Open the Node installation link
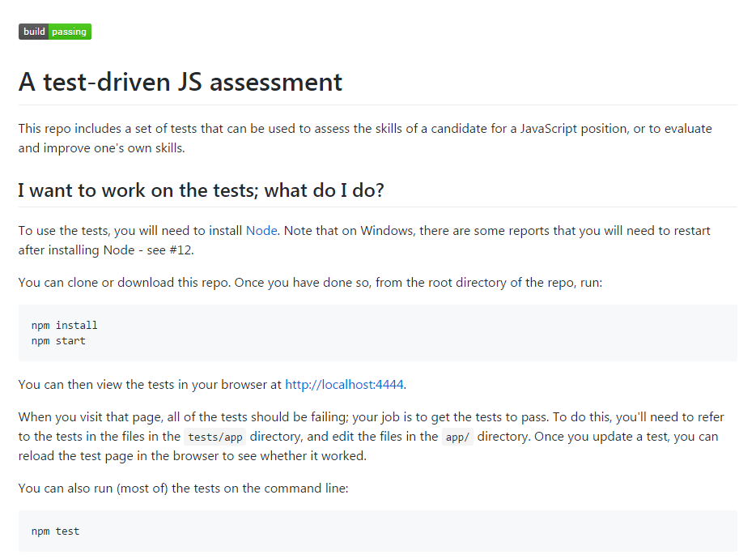The width and height of the screenshot is (756, 559). (x=261, y=231)
